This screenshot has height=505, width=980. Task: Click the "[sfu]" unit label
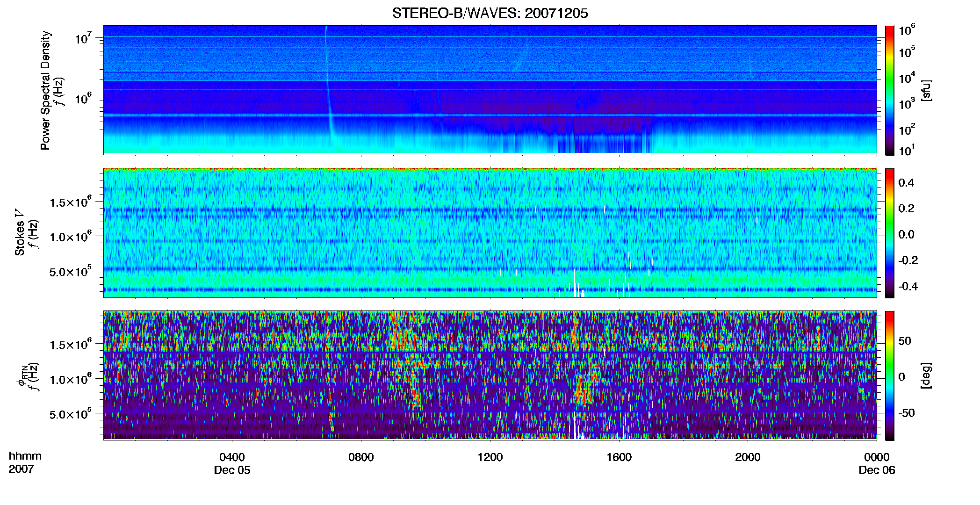pyautogui.click(x=926, y=90)
